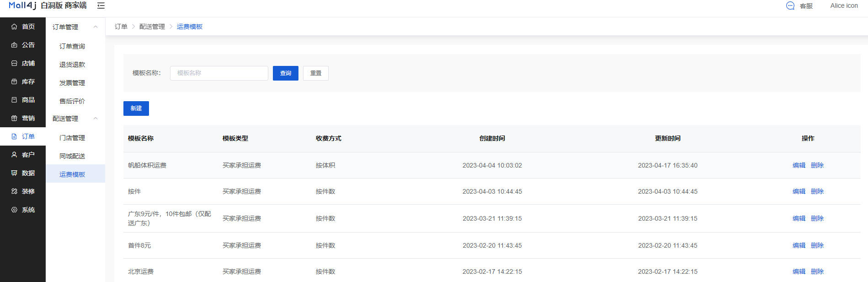Viewport: 868px width, 282px height.
Task: Click the 2023-03-21 11:39:15 update time
Action: pos(668,218)
